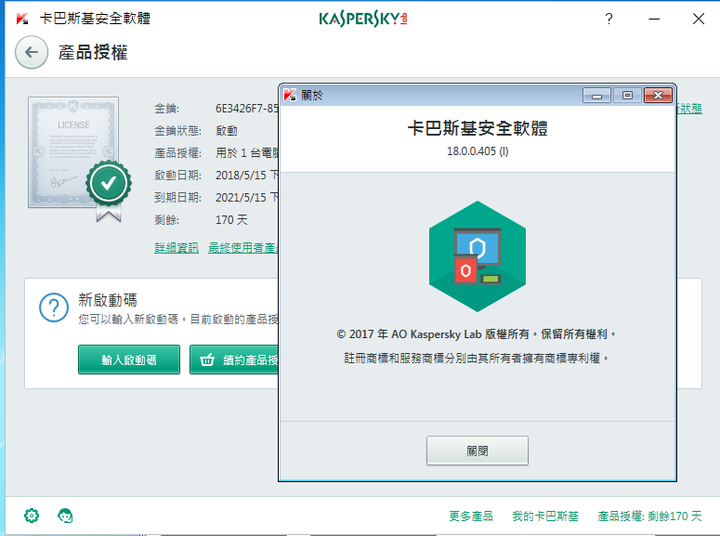Maximize the 關於 dialog
The image size is (720, 536).
(627, 96)
